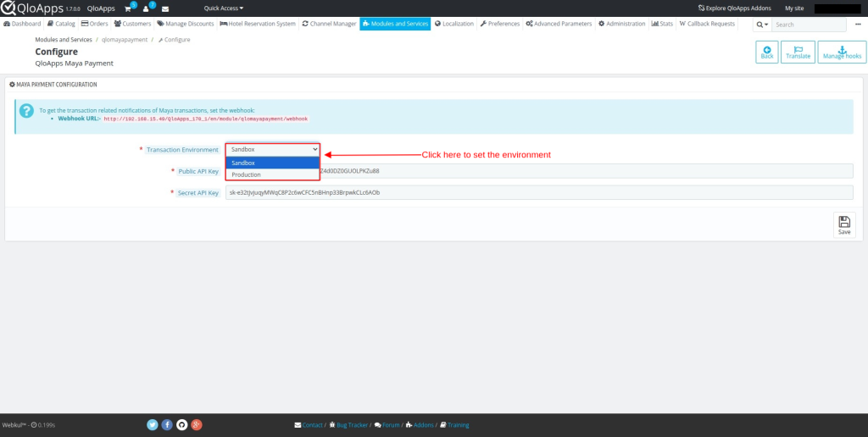868x437 pixels.
Task: Click the Manage hooks button
Action: [x=842, y=53]
